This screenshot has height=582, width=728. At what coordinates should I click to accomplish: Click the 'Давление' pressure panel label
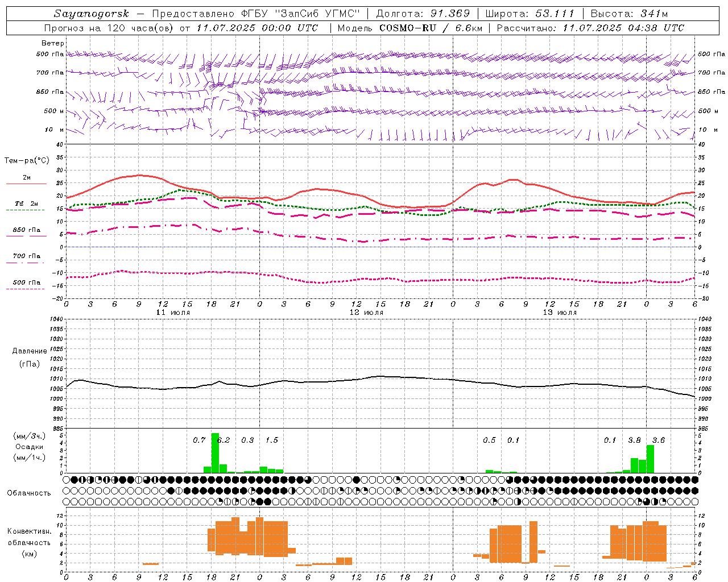30,351
